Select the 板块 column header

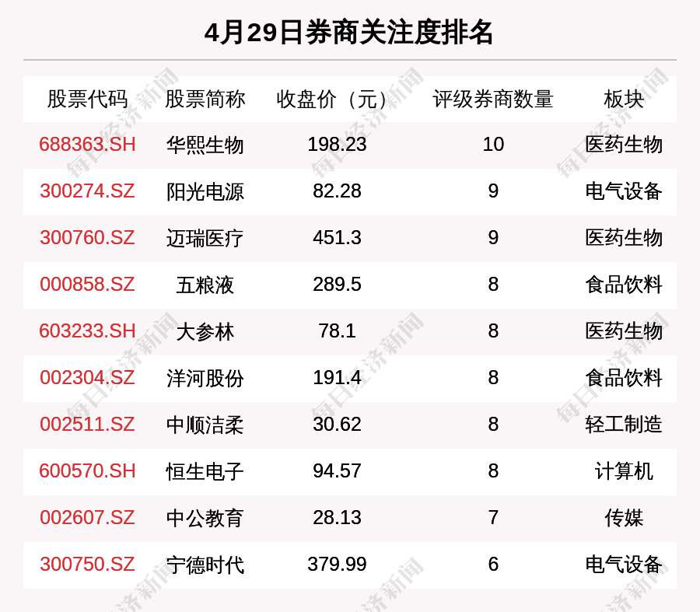pos(624,99)
